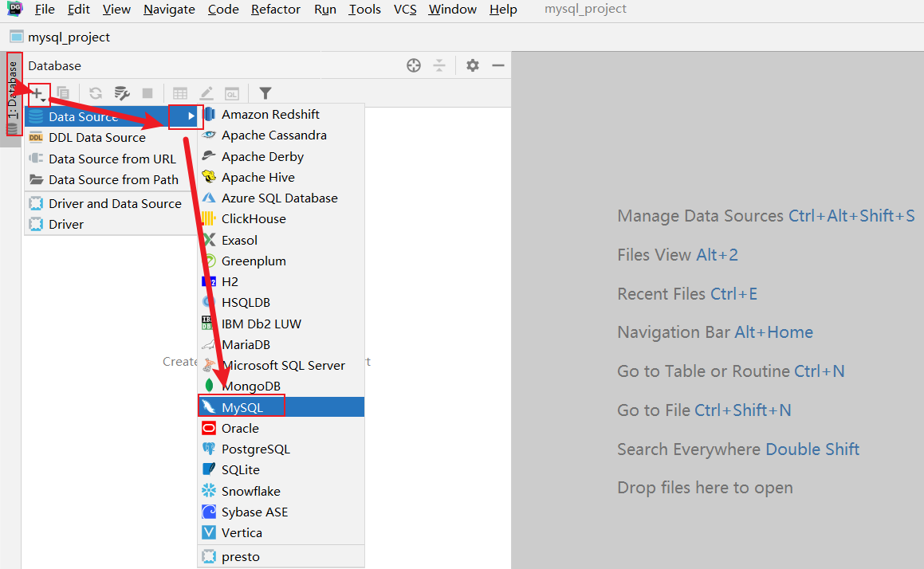Choose Data Source from Path
This screenshot has height=569, width=924.
click(x=112, y=179)
